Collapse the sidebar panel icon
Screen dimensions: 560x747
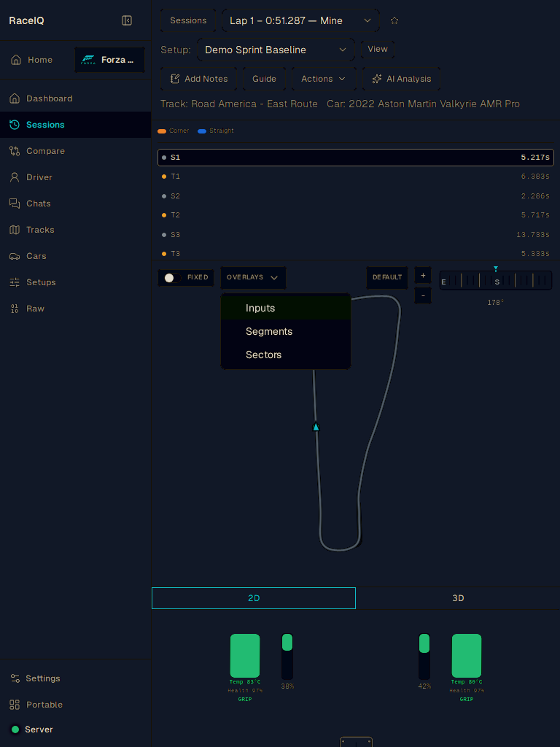127,20
